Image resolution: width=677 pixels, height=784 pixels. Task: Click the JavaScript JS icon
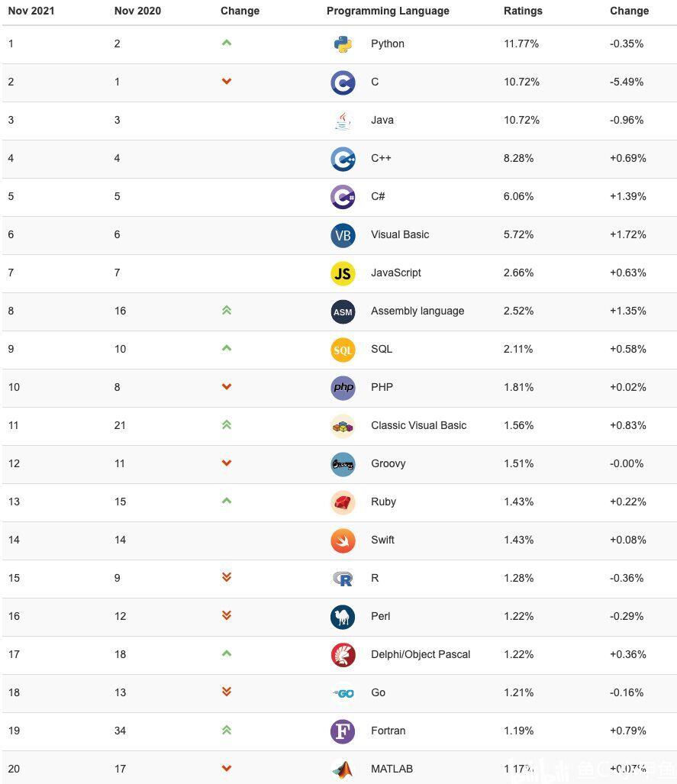(x=343, y=273)
